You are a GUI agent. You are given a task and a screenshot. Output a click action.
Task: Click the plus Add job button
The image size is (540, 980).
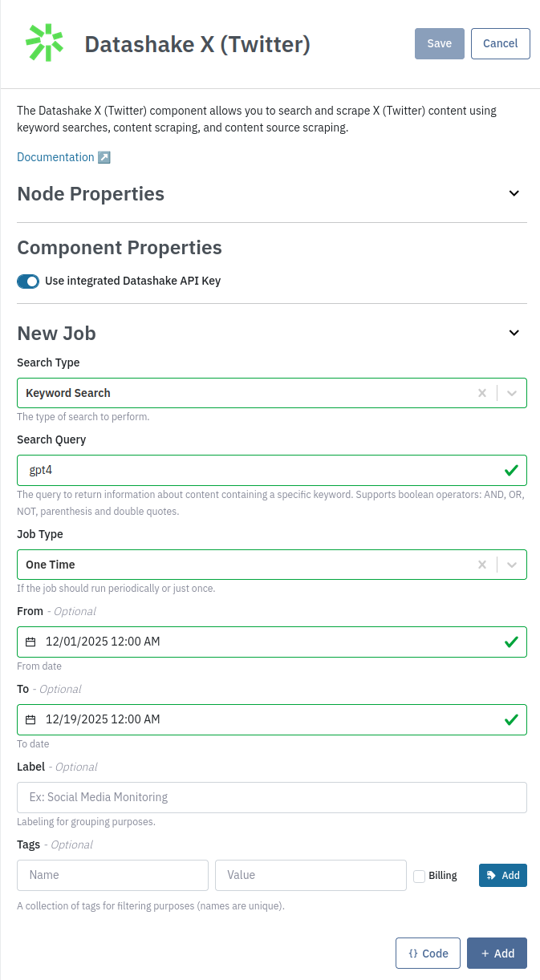(497, 953)
